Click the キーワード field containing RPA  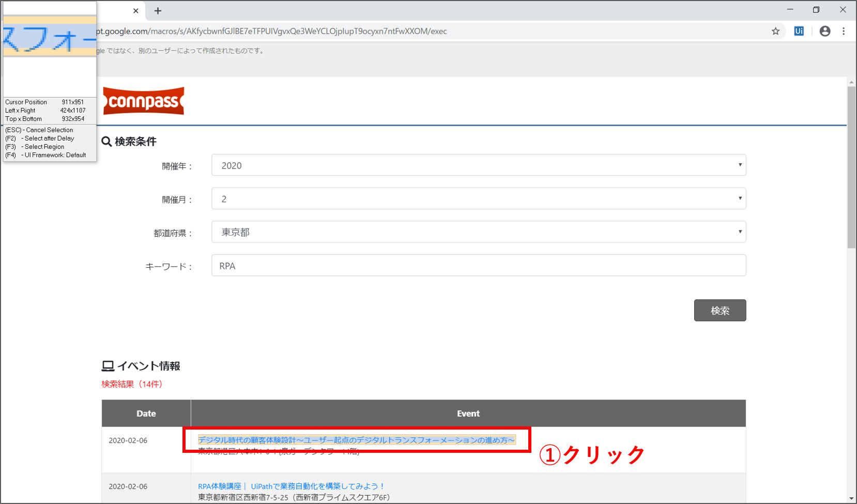point(478,266)
